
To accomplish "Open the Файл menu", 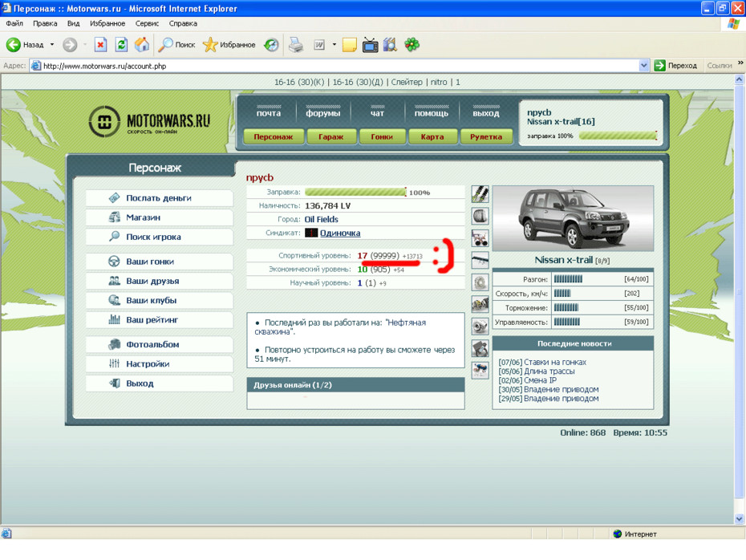I will pyautogui.click(x=14, y=23).
